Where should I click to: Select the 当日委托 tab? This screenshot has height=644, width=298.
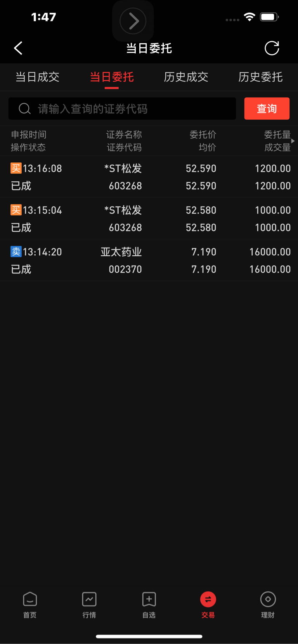point(112,77)
